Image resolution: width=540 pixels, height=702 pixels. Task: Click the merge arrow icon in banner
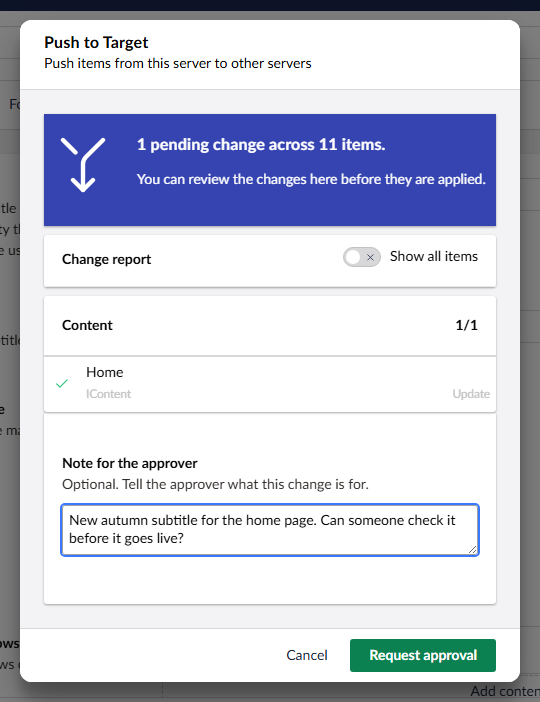(x=83, y=165)
